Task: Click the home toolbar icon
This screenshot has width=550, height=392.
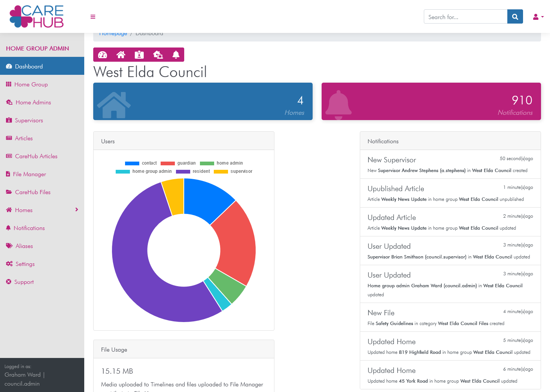Action: [x=121, y=55]
